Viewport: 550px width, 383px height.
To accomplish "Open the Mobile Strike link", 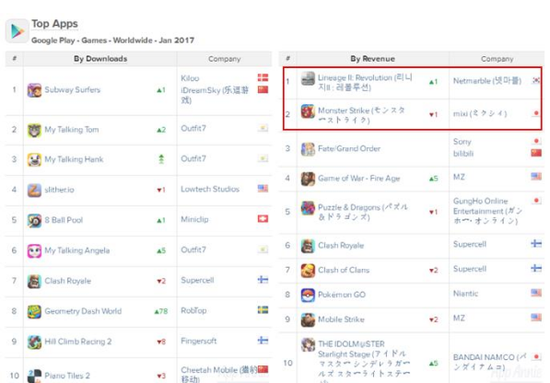I will (341, 320).
